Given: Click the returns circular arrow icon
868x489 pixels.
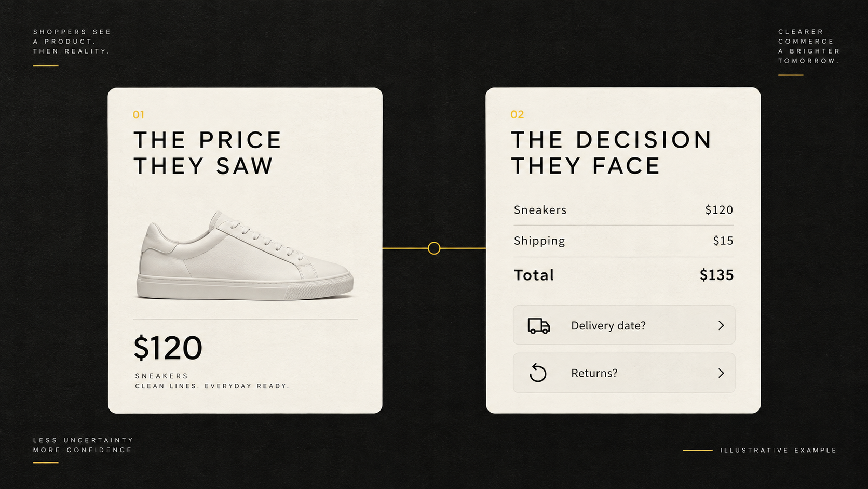Looking at the screenshot, I should (x=538, y=373).
